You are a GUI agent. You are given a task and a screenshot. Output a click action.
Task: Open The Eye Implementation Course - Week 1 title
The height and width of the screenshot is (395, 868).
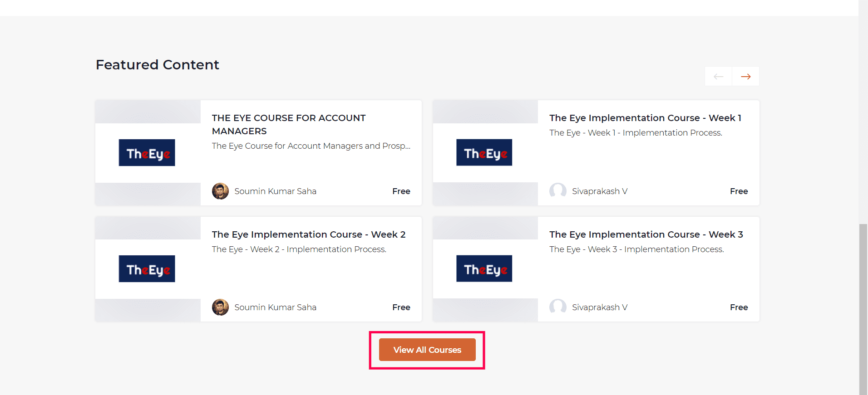coord(645,118)
